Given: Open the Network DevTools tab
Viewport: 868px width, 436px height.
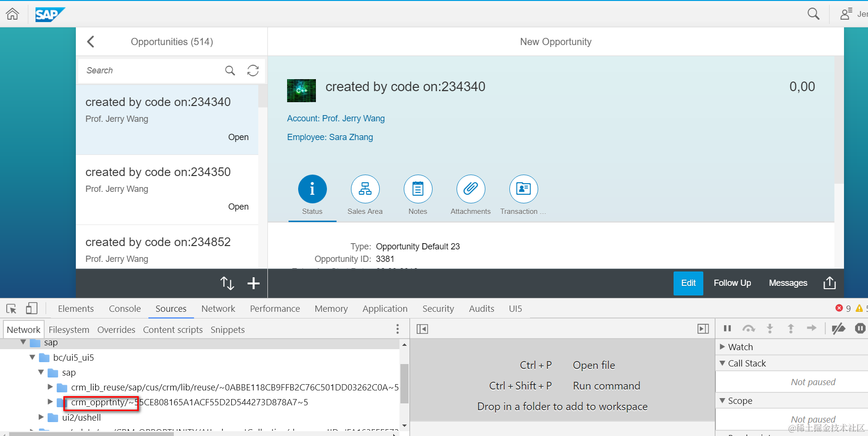Looking at the screenshot, I should click(x=218, y=308).
